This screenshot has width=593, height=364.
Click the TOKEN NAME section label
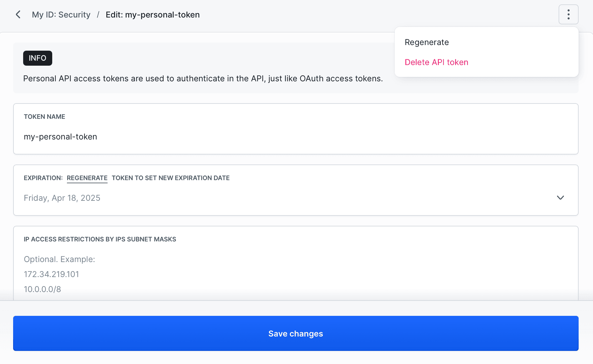pos(44,116)
